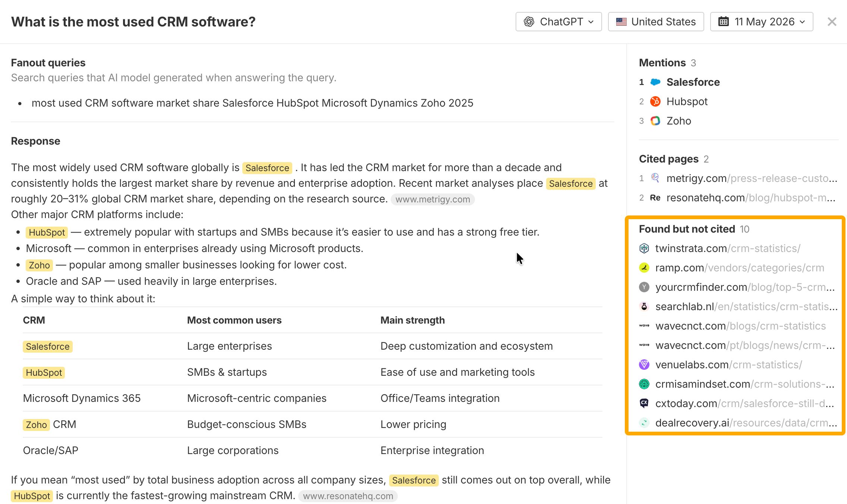
Task: Click the Main strength column header
Action: pos(413,320)
